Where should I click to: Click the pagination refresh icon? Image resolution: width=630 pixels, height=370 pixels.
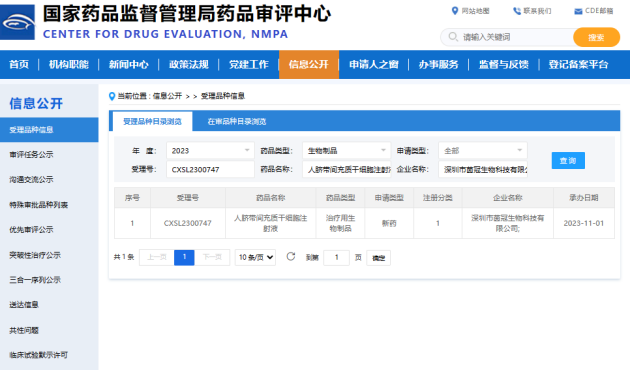pyautogui.click(x=291, y=256)
